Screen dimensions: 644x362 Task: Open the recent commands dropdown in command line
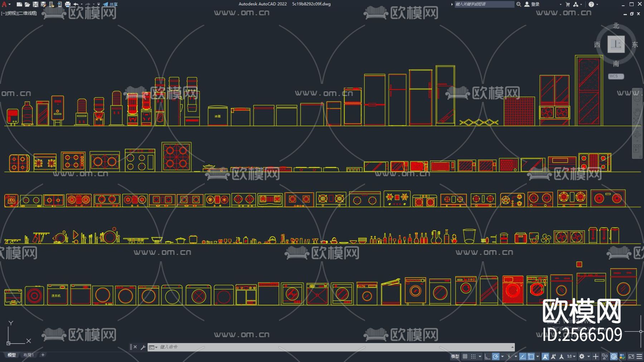pos(153,347)
